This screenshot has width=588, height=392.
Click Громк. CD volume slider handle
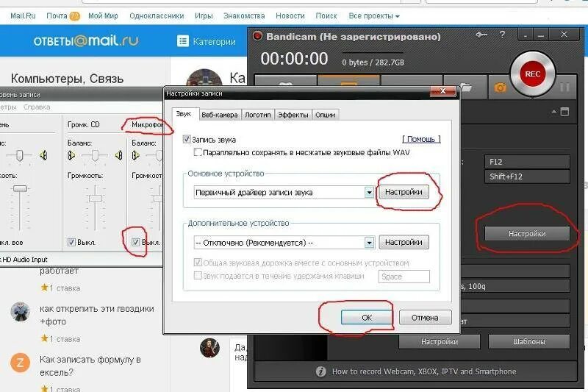pos(96,198)
